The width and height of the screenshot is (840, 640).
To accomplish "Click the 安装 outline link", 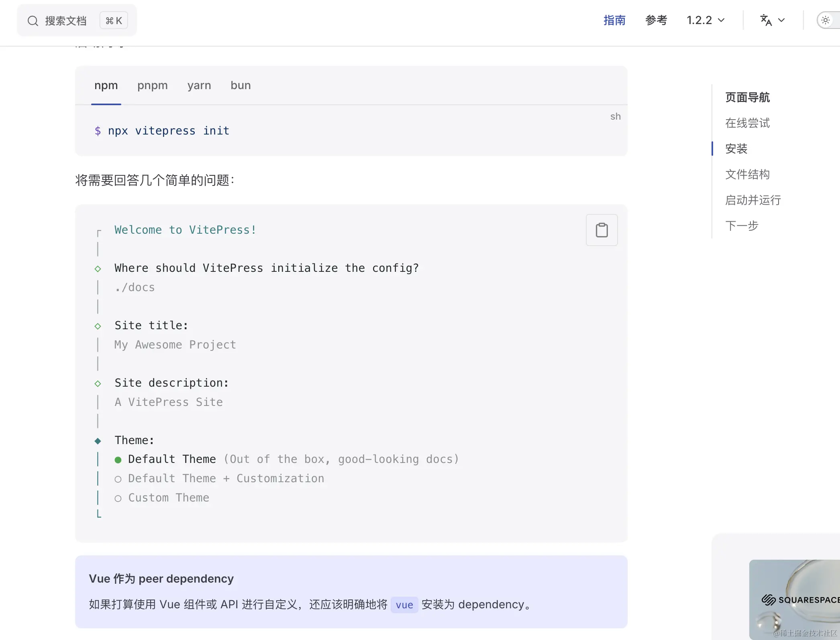I will click(736, 149).
